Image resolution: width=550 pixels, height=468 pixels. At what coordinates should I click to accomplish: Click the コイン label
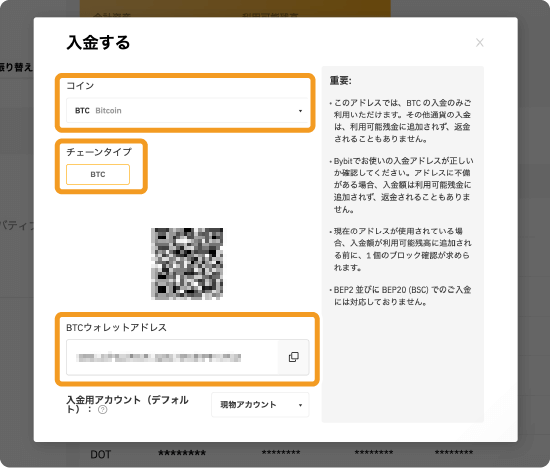[x=80, y=86]
